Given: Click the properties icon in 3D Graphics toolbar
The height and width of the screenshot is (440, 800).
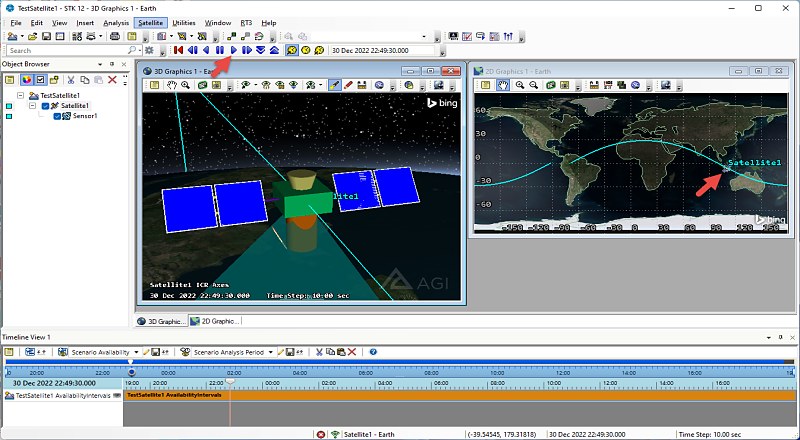Looking at the screenshot, I should pos(154,85).
